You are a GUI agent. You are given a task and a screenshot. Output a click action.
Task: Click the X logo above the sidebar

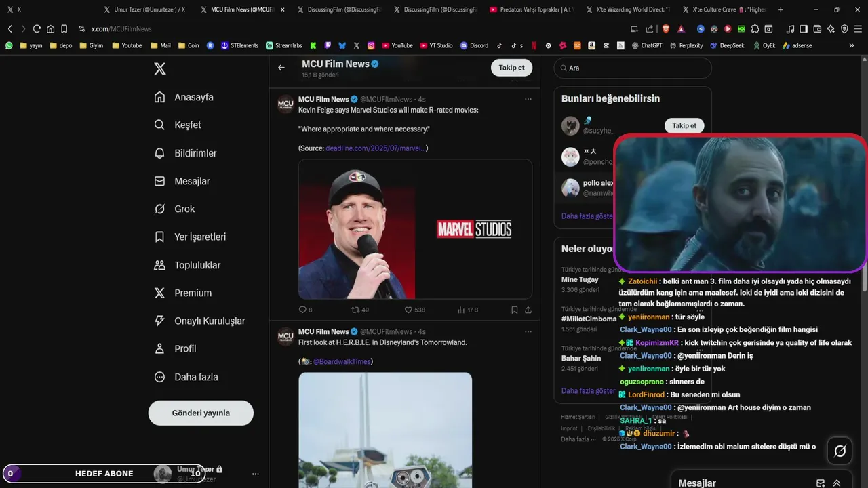tap(159, 68)
